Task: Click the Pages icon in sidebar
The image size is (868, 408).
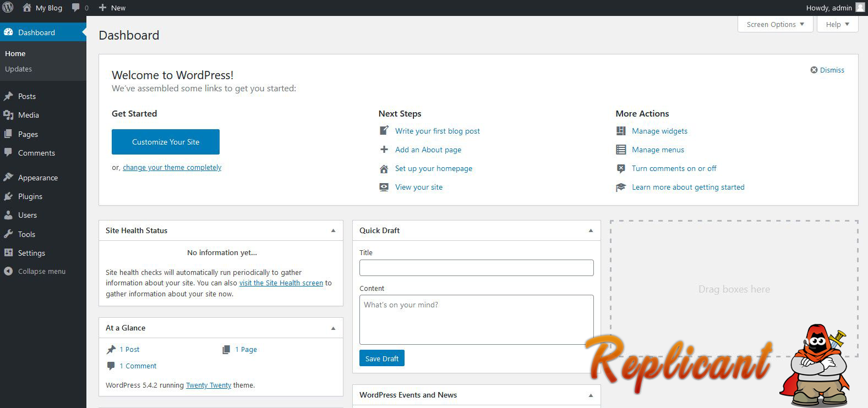Action: (8, 134)
